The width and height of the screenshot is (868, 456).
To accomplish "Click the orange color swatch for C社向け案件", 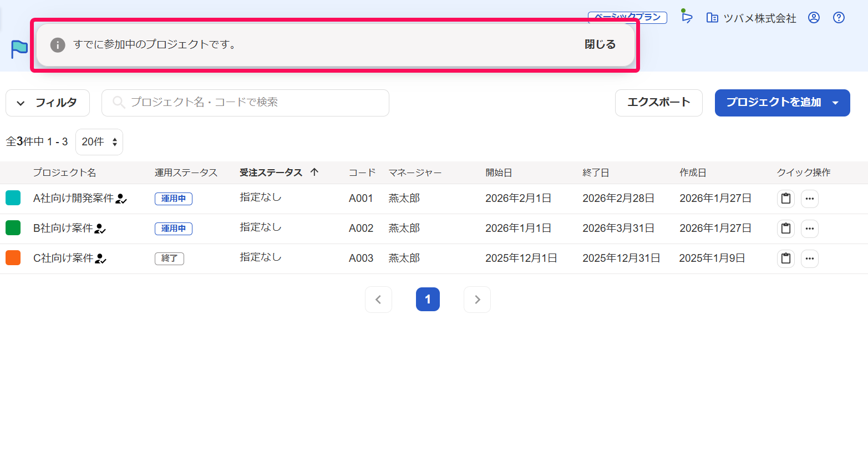I will (13, 257).
